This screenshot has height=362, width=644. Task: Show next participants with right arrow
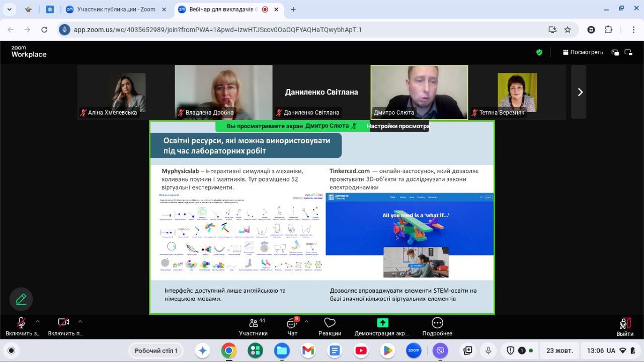click(x=580, y=92)
